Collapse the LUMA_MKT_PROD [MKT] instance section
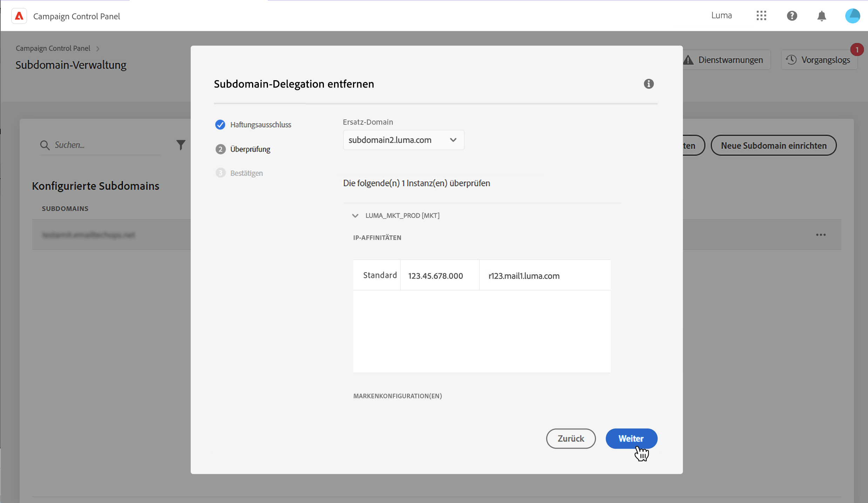The width and height of the screenshot is (868, 503). 355,216
